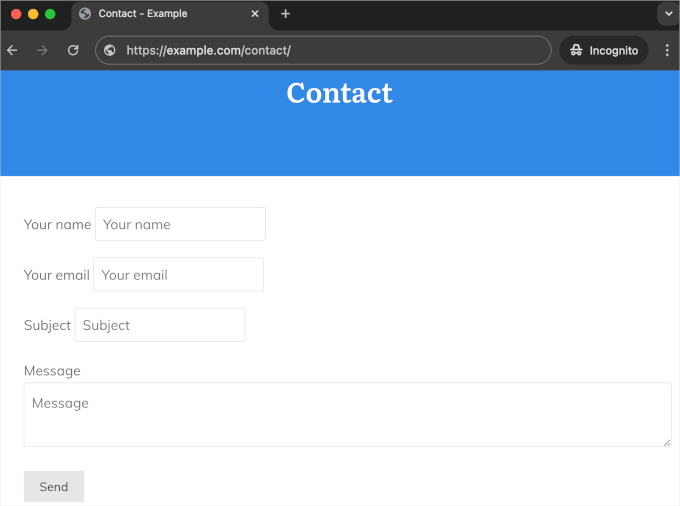Open the browser three-dot menu
This screenshot has height=506, width=680.
667,50
